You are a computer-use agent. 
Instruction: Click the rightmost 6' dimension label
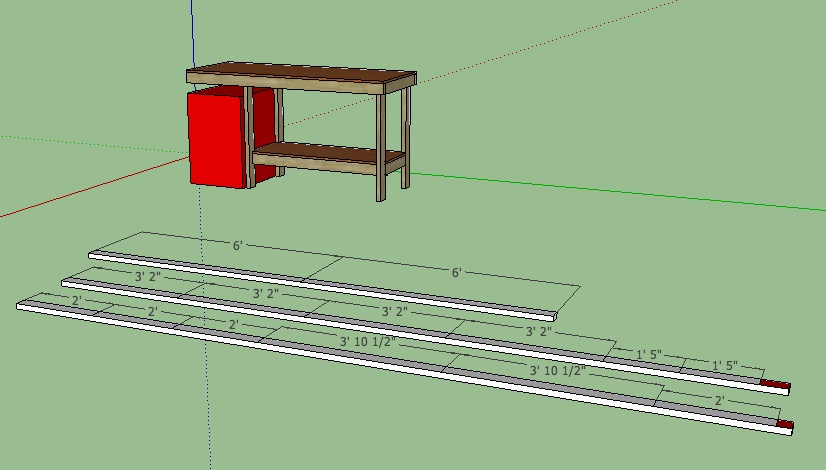[457, 272]
